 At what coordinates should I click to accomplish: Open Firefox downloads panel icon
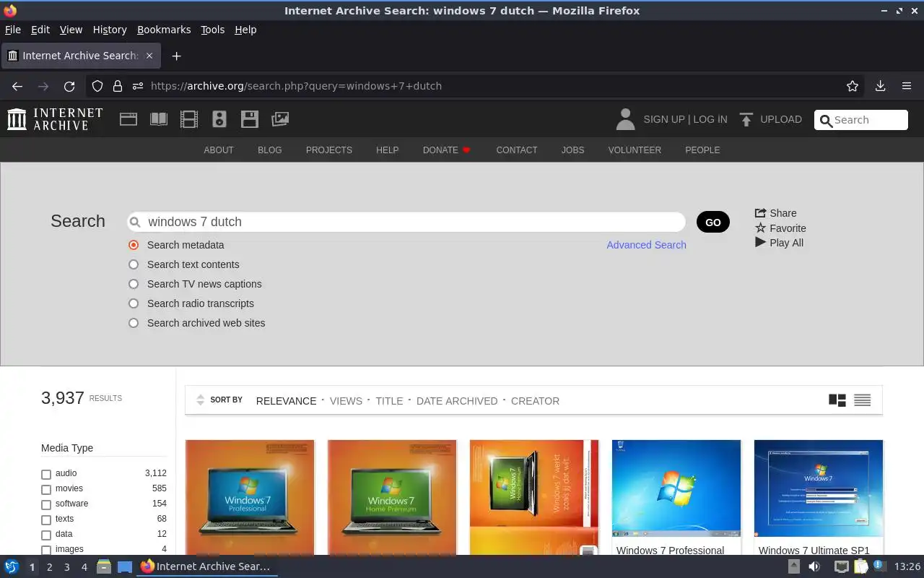point(880,86)
